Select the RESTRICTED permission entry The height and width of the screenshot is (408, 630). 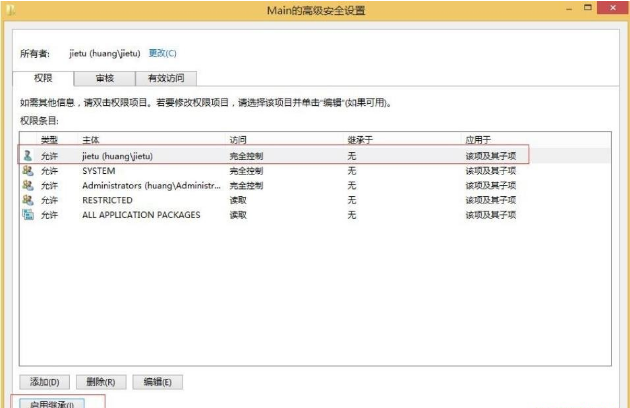(315, 200)
